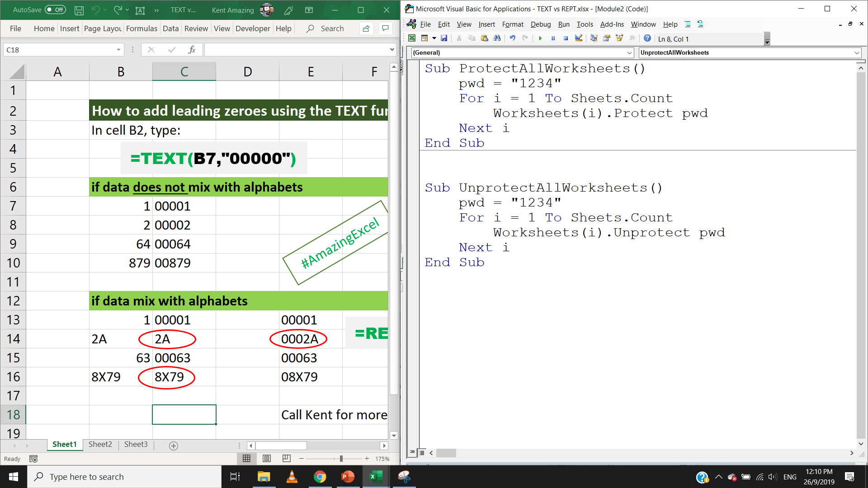This screenshot has width=868, height=488.
Task: Open the Formulas tab in Excel
Action: coord(142,28)
